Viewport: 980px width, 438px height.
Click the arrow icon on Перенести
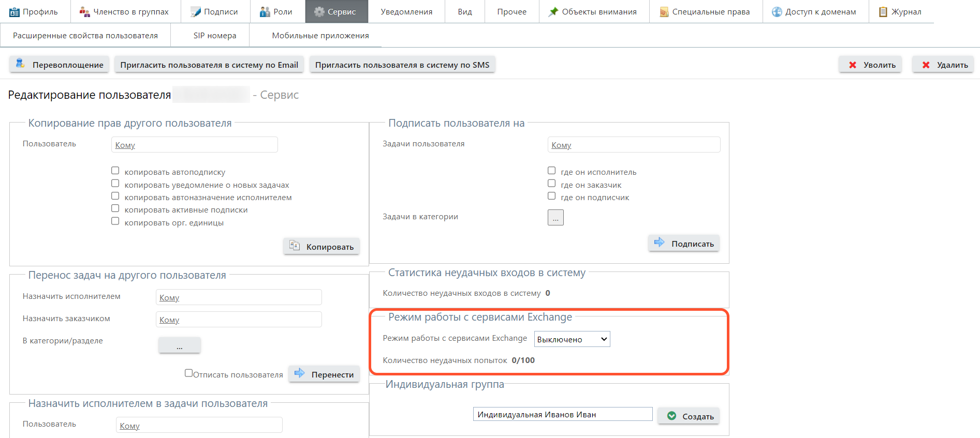pos(299,373)
